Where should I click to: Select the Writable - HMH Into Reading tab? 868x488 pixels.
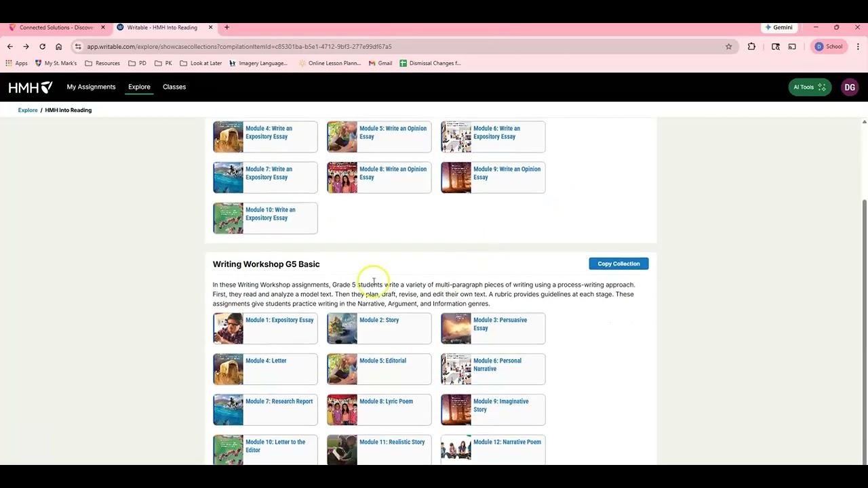pyautogui.click(x=163, y=27)
